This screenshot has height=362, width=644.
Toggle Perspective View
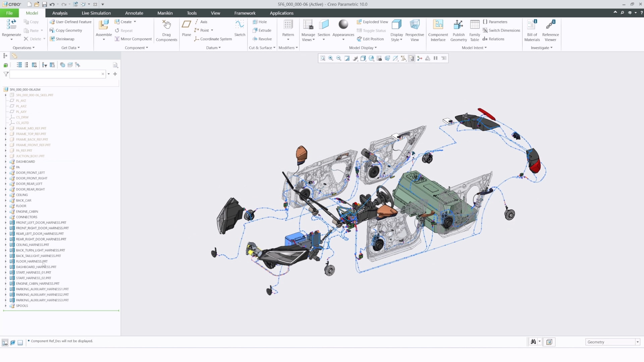[x=415, y=30]
